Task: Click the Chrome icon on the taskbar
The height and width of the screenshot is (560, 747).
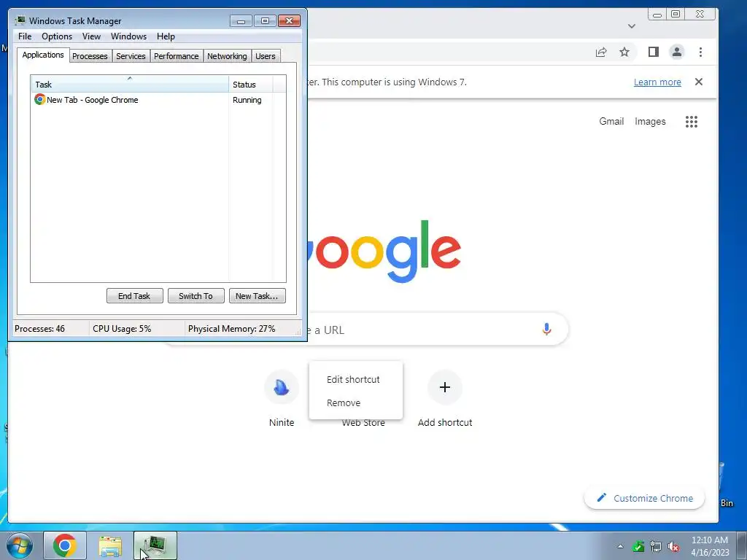Action: (x=65, y=545)
